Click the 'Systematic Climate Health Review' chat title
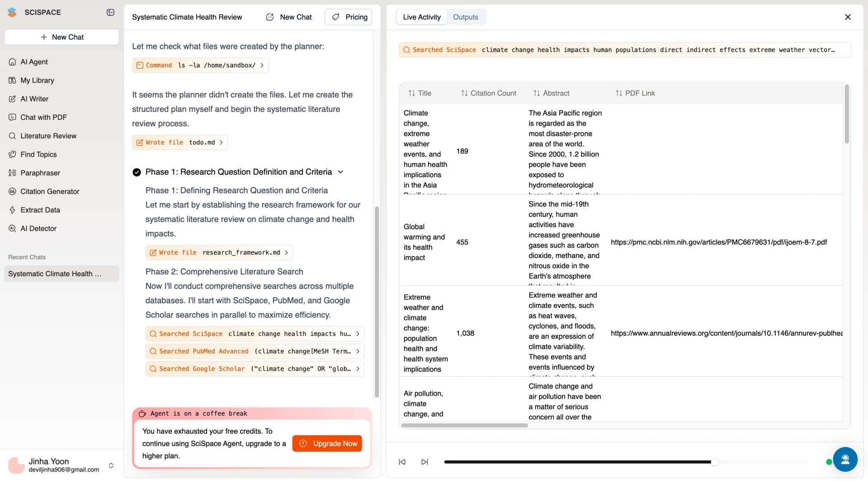The image size is (868, 482). point(187,17)
